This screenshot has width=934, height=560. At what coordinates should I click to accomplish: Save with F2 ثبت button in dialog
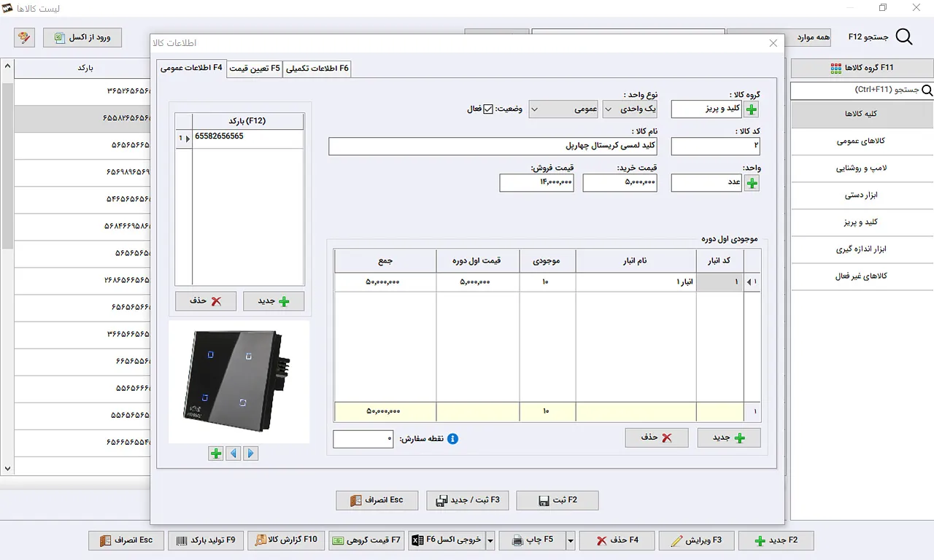pos(557,500)
